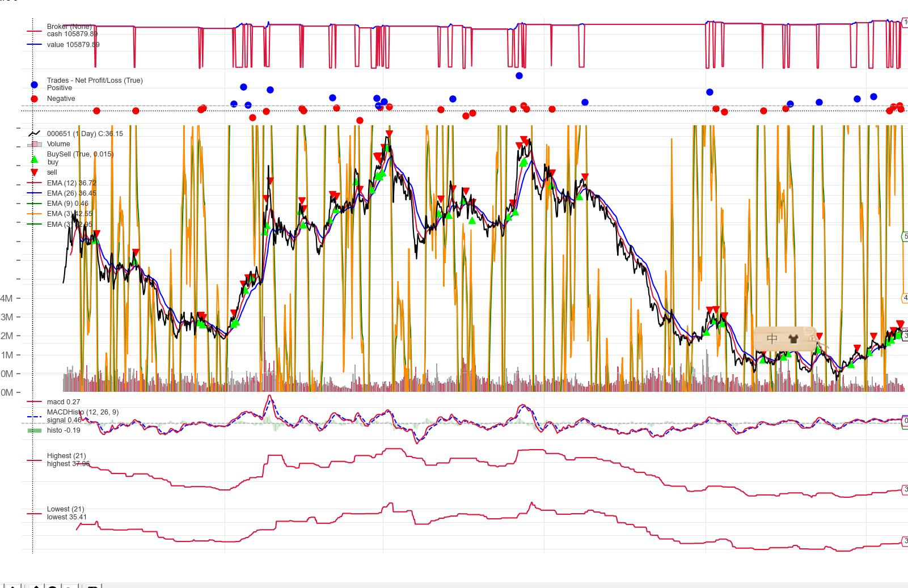The width and height of the screenshot is (908, 588).
Task: Select the orange 'EMA (3) 42.55' legend entry
Action: [69, 214]
